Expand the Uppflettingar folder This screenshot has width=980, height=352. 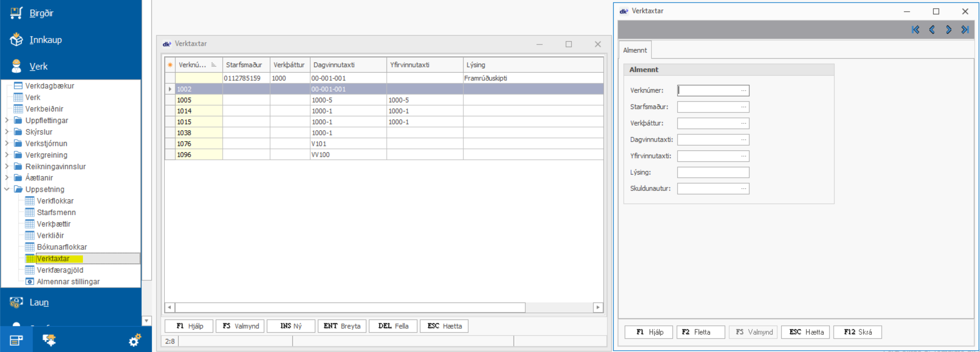(x=6, y=120)
